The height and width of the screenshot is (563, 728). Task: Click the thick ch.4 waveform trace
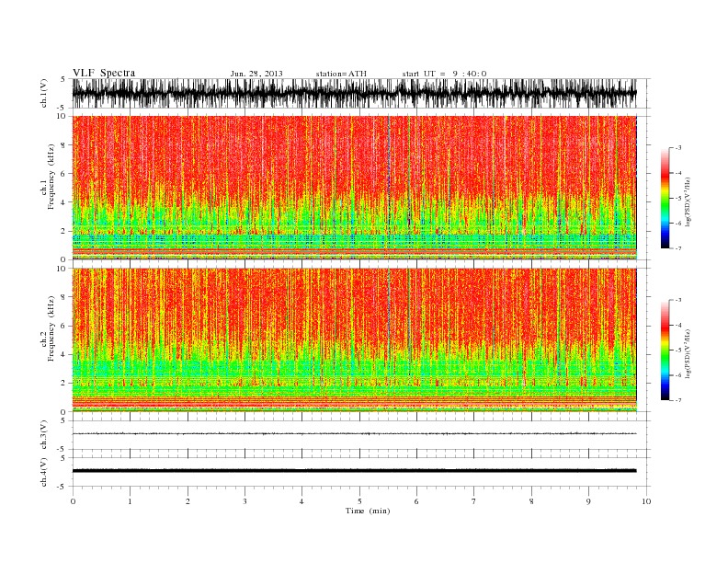[x=354, y=471]
